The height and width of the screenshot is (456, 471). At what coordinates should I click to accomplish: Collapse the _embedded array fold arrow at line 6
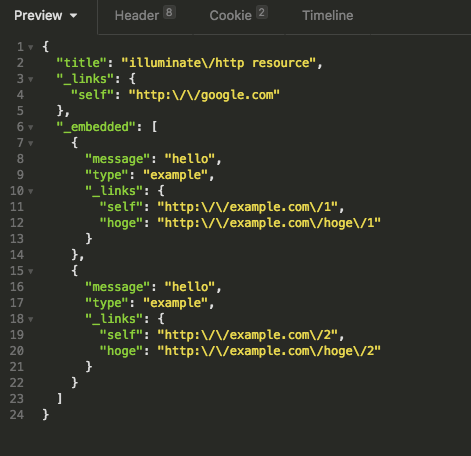tap(31, 127)
